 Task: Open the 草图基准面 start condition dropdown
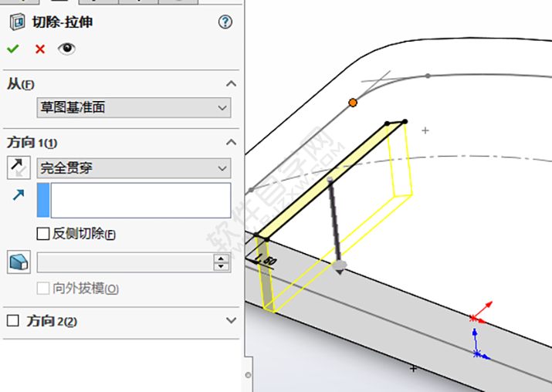click(x=134, y=108)
